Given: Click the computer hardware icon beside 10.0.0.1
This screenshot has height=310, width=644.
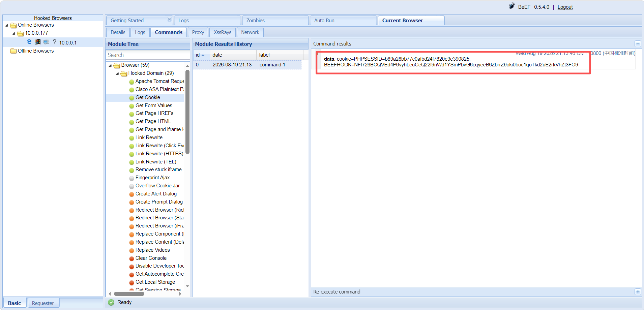Looking at the screenshot, I should pos(46,42).
